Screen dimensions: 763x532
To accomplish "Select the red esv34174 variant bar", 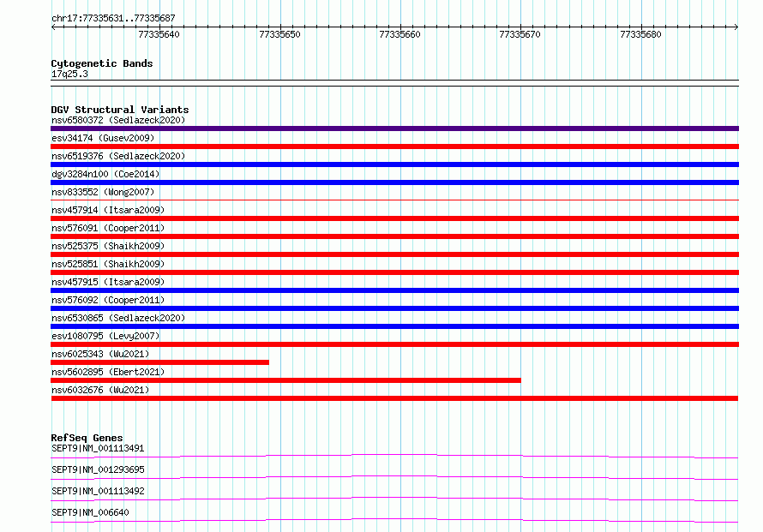I will tap(394, 146).
